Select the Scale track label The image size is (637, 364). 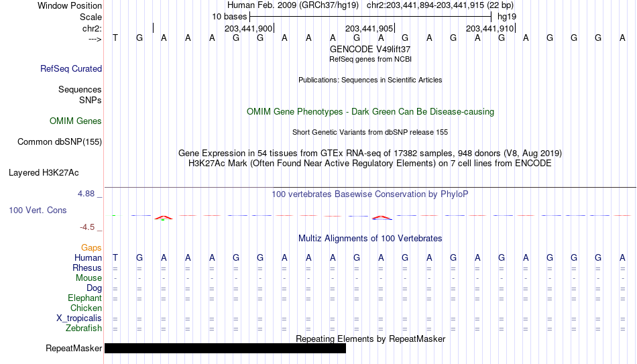[x=91, y=17]
